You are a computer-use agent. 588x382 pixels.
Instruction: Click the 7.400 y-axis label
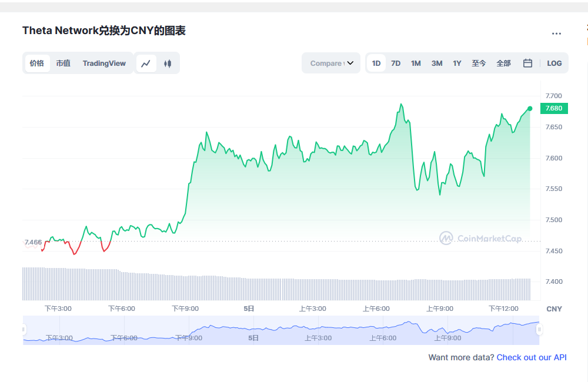click(554, 282)
